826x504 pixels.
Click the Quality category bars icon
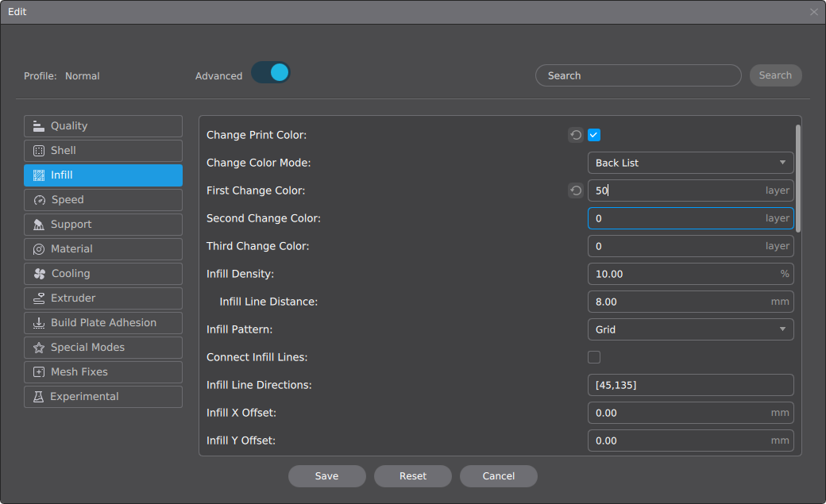[38, 126]
